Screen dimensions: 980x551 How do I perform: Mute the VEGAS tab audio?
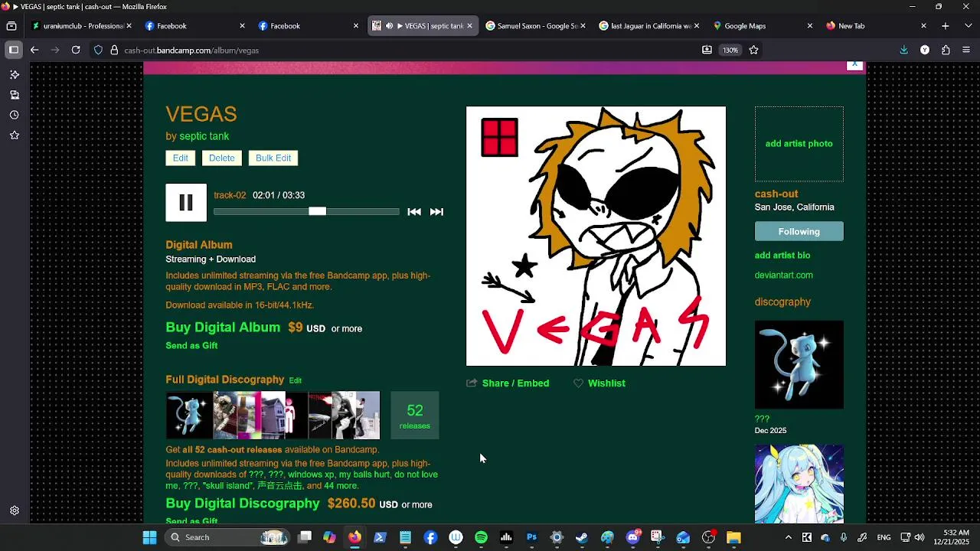pos(389,26)
